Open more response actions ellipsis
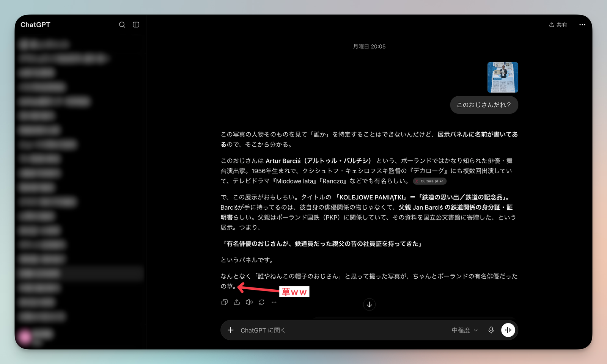Image resolution: width=607 pixels, height=364 pixels. pos(274,302)
